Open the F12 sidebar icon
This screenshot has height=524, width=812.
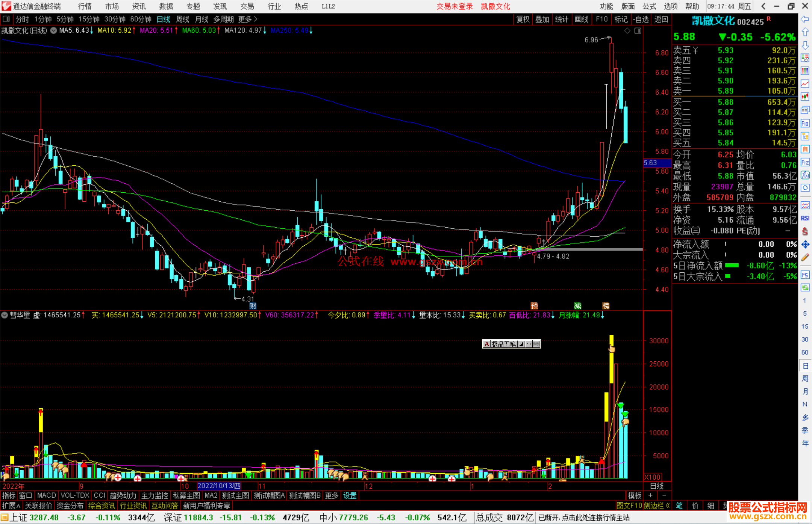(x=805, y=162)
